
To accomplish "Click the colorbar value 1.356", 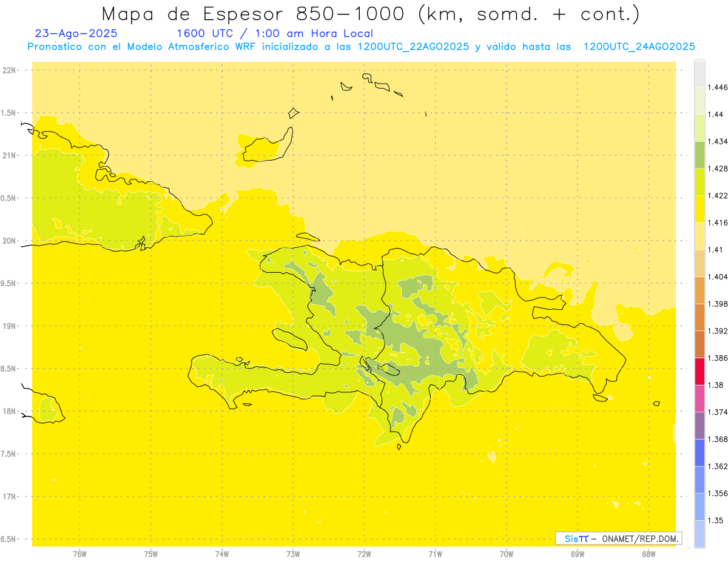I will (x=719, y=493).
